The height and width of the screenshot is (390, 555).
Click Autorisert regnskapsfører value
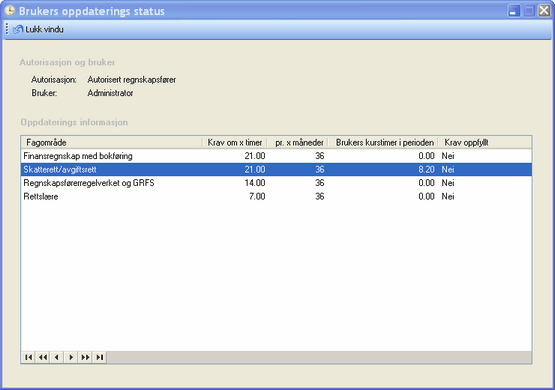point(132,80)
